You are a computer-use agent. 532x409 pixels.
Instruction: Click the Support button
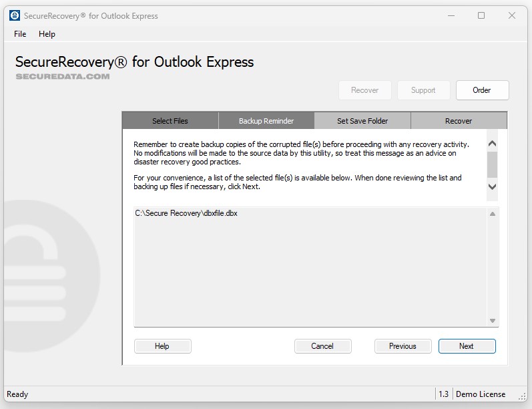[x=423, y=90]
